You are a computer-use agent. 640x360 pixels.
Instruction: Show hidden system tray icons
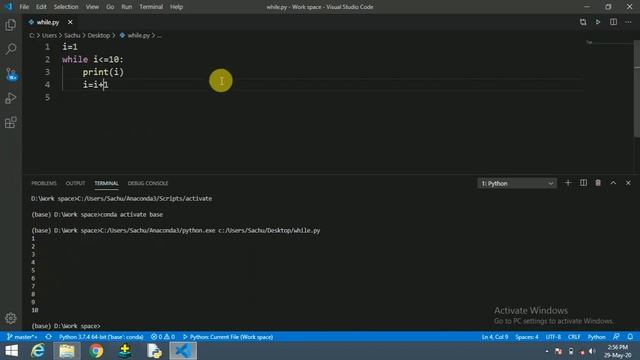[547, 351]
